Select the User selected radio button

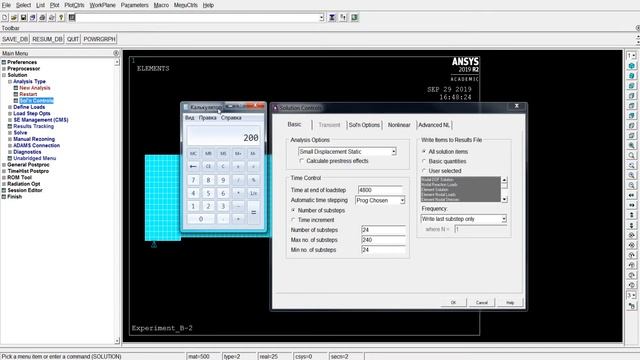coord(424,171)
